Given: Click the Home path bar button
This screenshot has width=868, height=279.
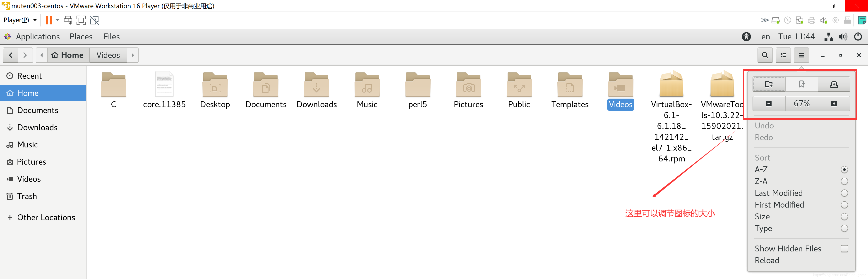Looking at the screenshot, I should (68, 55).
